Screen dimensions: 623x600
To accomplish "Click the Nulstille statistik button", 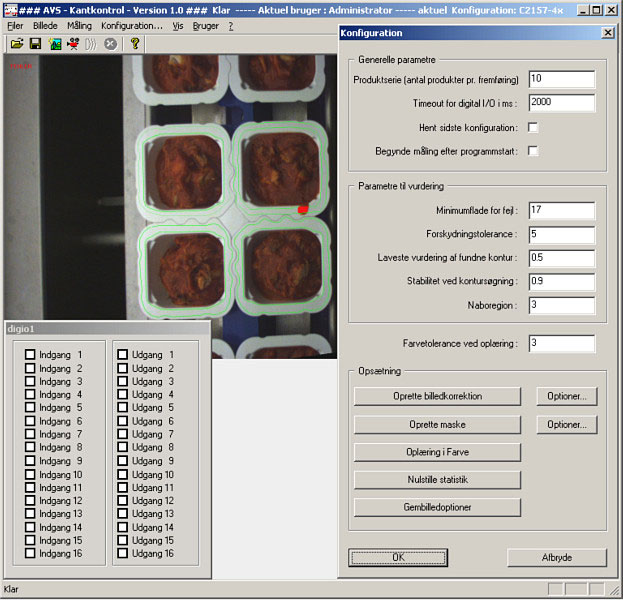I will (x=437, y=480).
